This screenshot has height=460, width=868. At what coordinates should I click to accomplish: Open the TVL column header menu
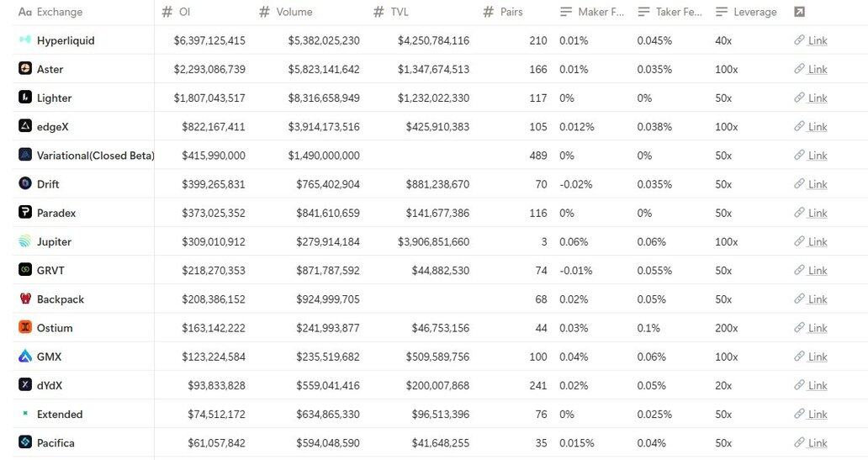pyautogui.click(x=400, y=12)
